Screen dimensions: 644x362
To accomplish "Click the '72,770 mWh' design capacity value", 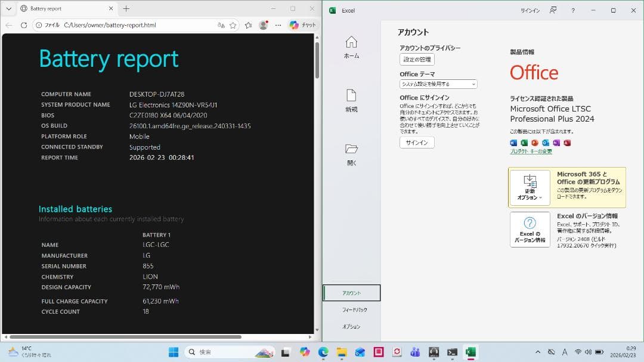I will [x=161, y=287].
